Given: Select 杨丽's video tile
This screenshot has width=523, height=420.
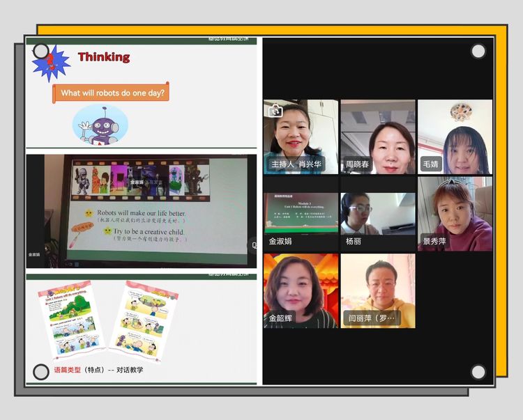Looking at the screenshot, I should point(378,214).
